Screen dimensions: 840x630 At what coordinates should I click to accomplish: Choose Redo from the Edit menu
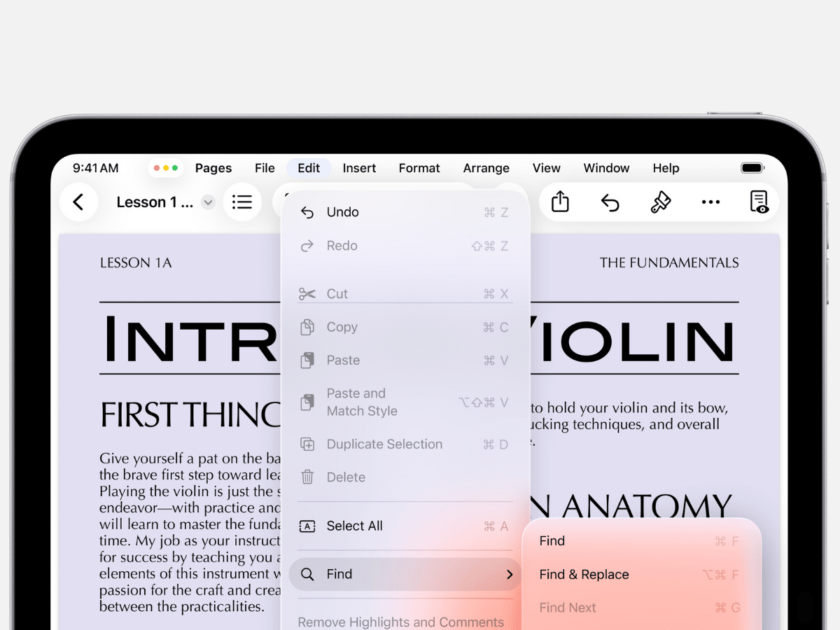click(405, 246)
